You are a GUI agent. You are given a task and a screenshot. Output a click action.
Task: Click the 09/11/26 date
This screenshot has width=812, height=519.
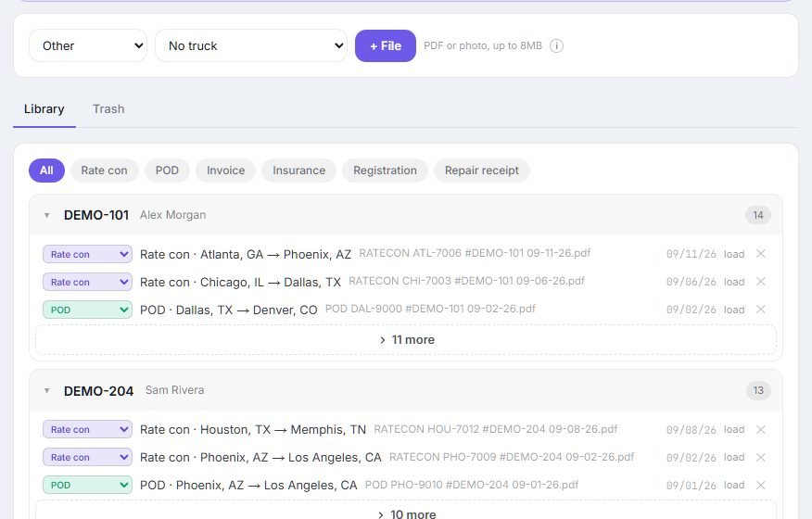click(691, 254)
